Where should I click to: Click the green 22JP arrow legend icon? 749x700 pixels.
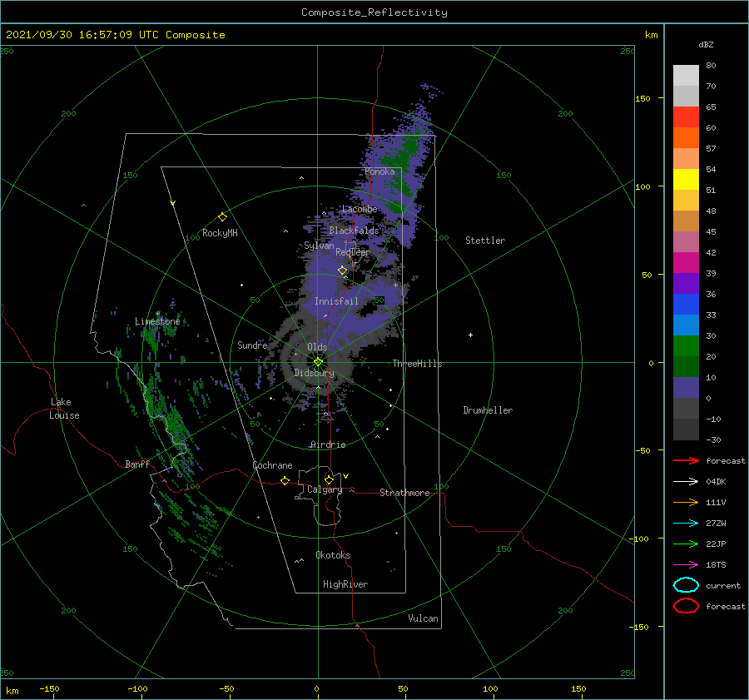pos(686,544)
